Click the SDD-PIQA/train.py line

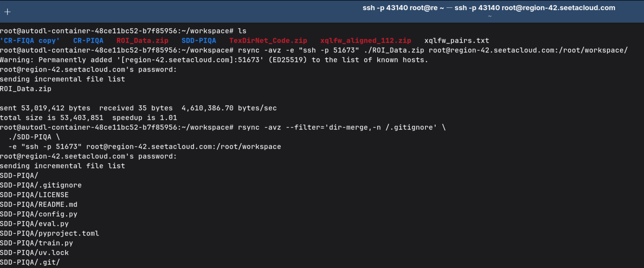point(37,243)
